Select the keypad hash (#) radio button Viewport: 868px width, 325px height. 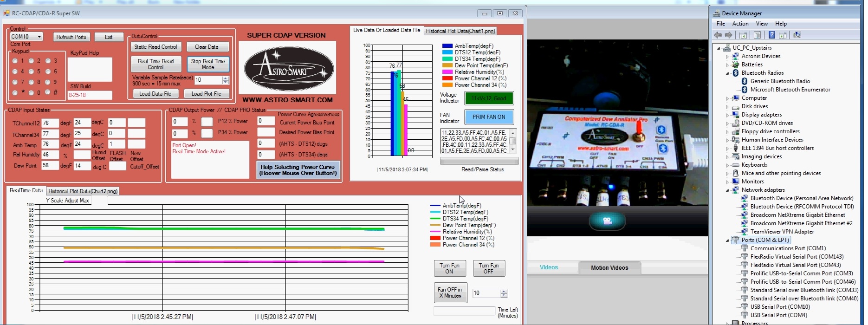(x=47, y=92)
